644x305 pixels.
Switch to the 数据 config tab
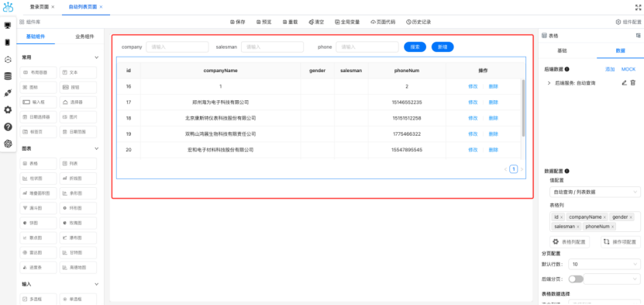pyautogui.click(x=620, y=50)
